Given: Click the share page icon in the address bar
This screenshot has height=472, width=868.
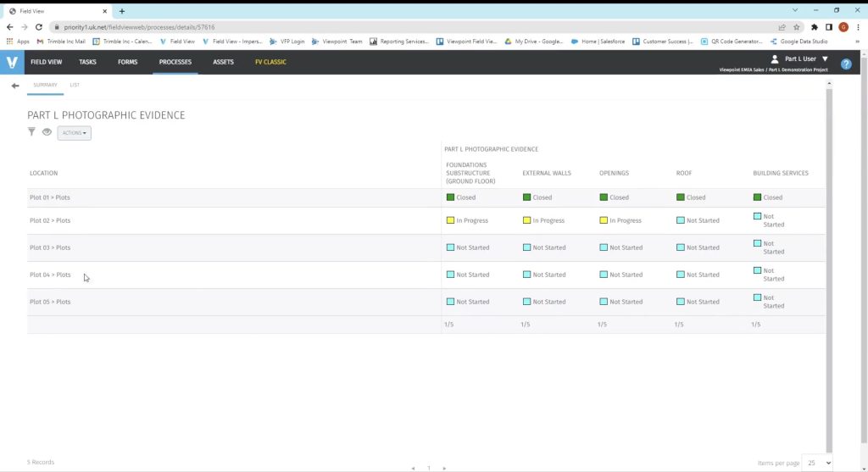Looking at the screenshot, I should coord(782,27).
